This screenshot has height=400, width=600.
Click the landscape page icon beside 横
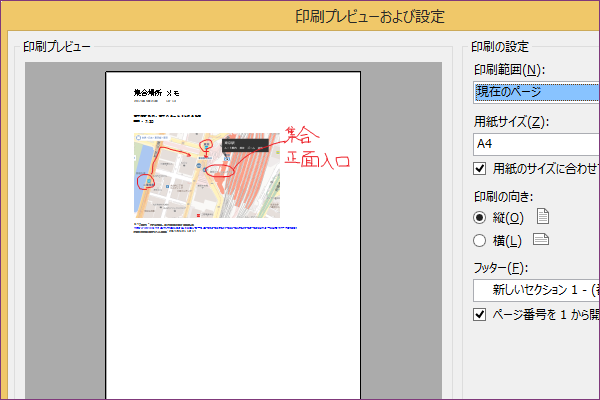tap(541, 240)
